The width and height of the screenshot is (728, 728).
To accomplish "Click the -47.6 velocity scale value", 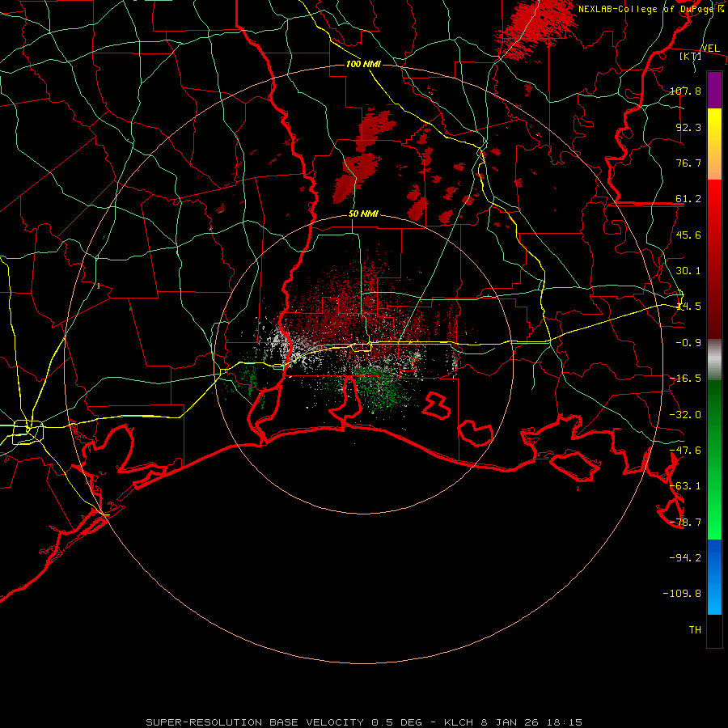I will (685, 451).
